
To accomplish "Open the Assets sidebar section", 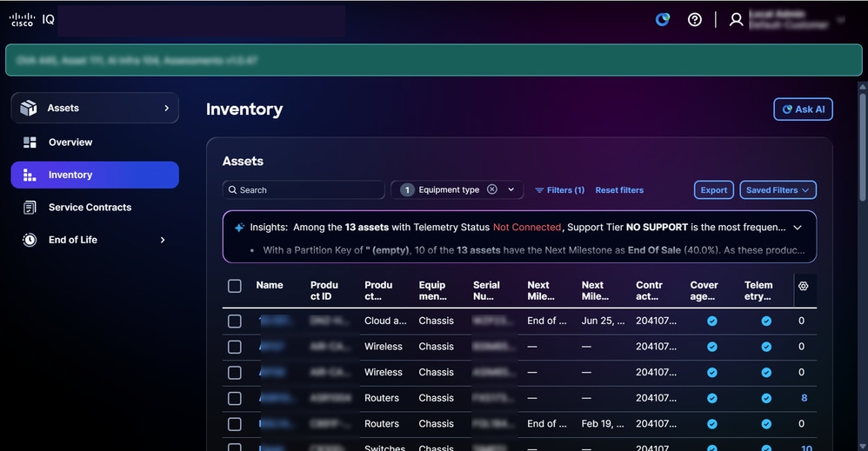I will tap(95, 108).
